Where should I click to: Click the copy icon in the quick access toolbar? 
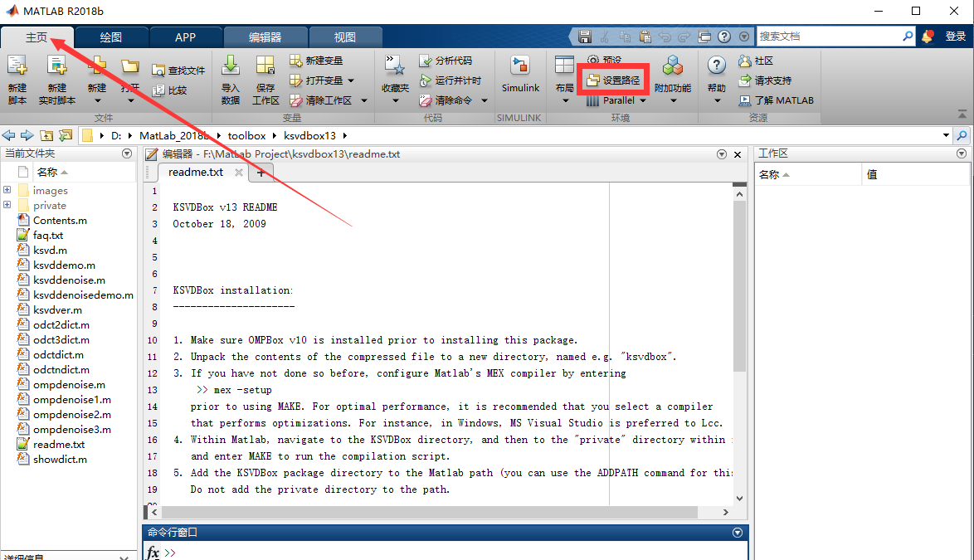tap(624, 37)
